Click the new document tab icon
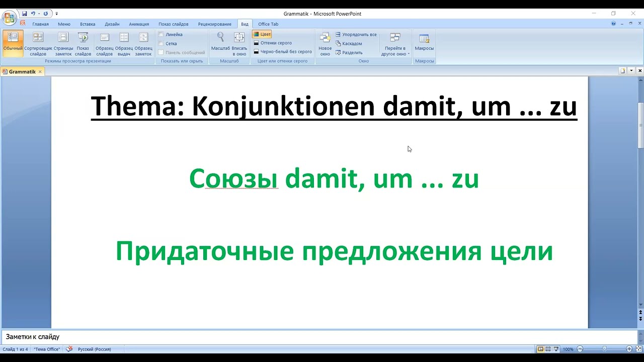The image size is (644, 362). (x=622, y=71)
